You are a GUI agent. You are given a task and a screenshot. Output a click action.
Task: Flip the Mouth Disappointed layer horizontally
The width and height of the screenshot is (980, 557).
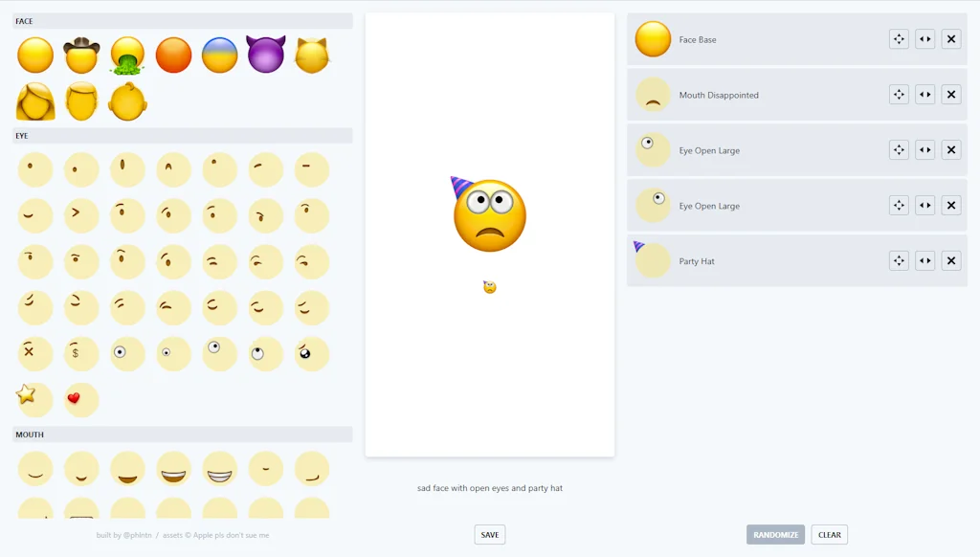coord(924,94)
